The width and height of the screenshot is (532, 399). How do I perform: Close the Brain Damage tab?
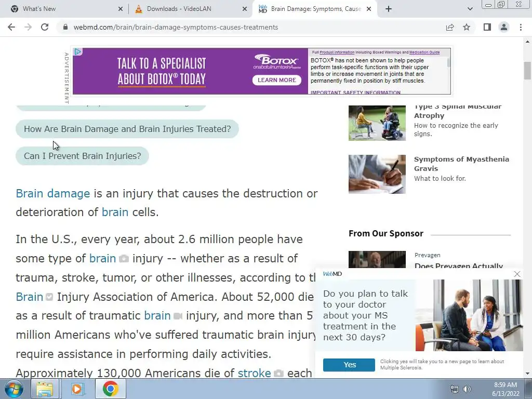369,9
